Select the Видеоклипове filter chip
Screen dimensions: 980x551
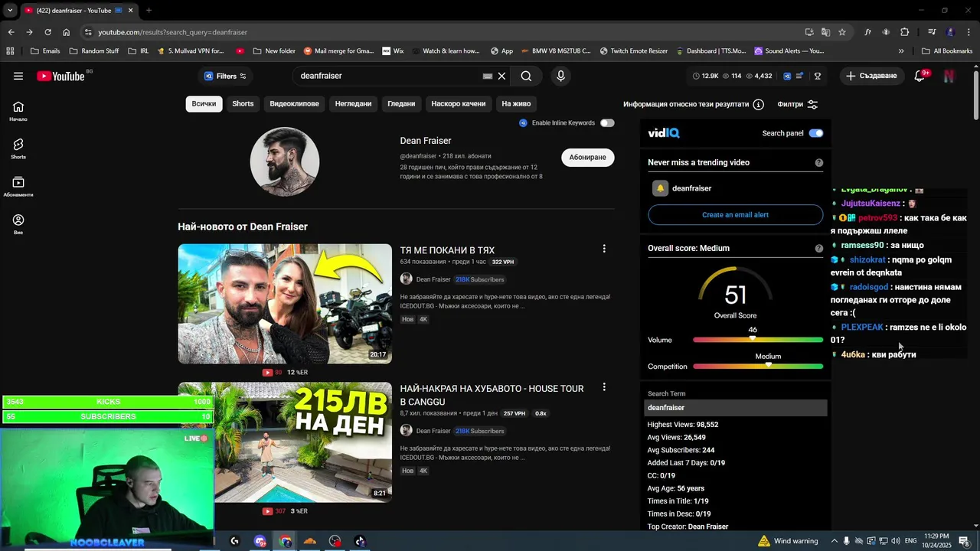(x=294, y=104)
